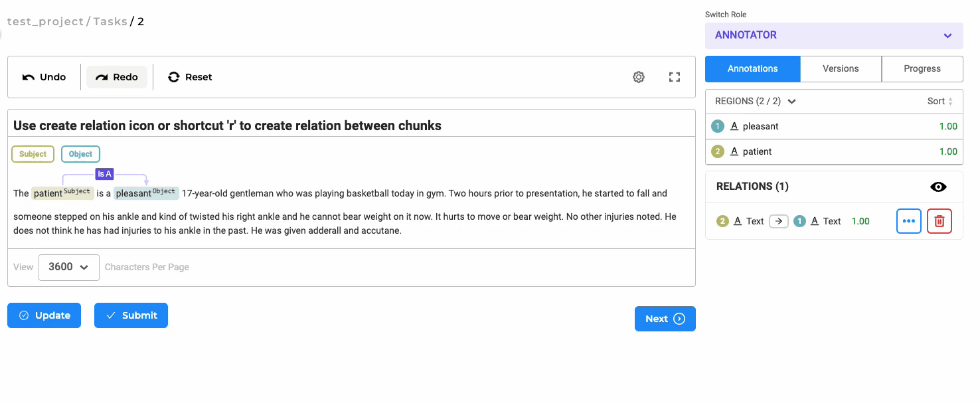Select the pleasant region in list
The width and height of the screenshot is (980, 405).
(x=834, y=126)
